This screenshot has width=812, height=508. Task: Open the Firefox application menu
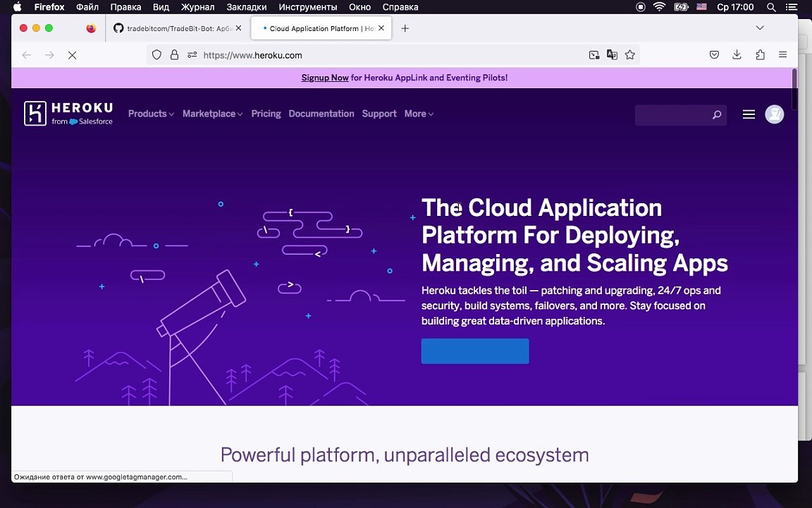pyautogui.click(x=49, y=7)
